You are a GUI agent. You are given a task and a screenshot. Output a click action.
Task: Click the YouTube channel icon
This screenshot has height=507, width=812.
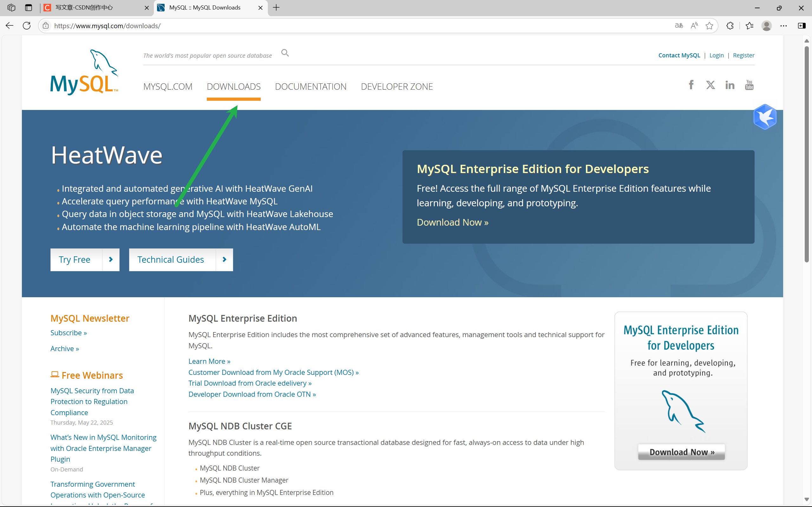(x=749, y=85)
